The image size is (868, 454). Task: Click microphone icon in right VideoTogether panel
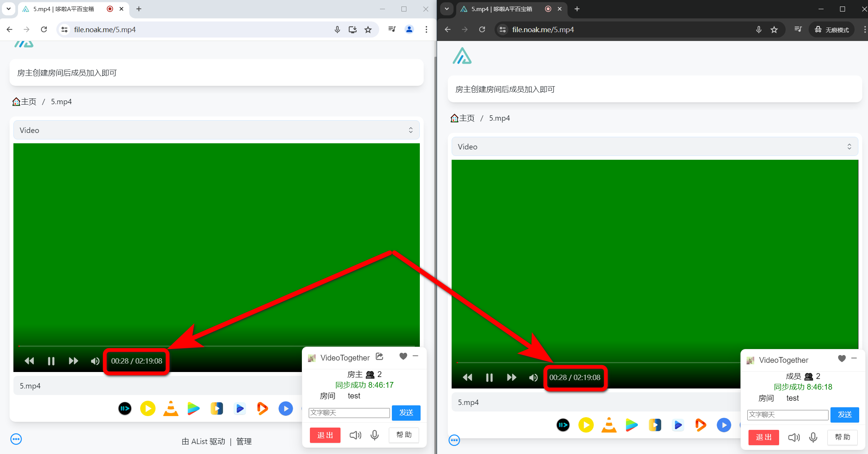tap(813, 437)
